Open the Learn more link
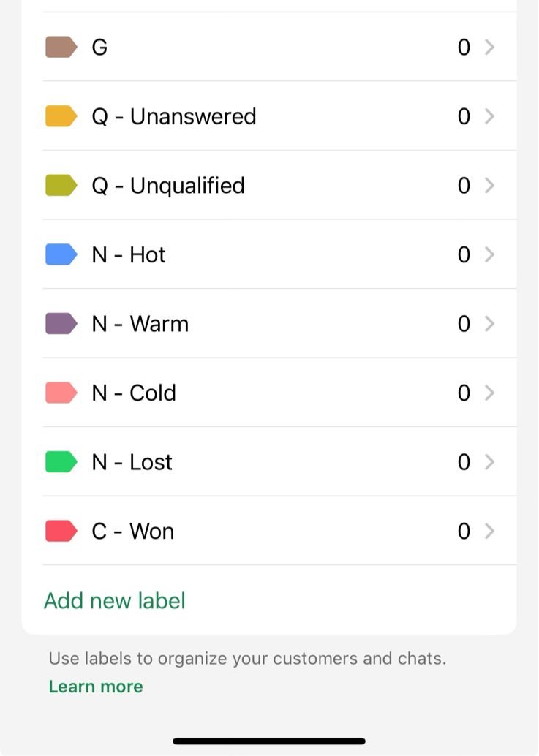Viewport: 539px width, 756px height. [96, 687]
